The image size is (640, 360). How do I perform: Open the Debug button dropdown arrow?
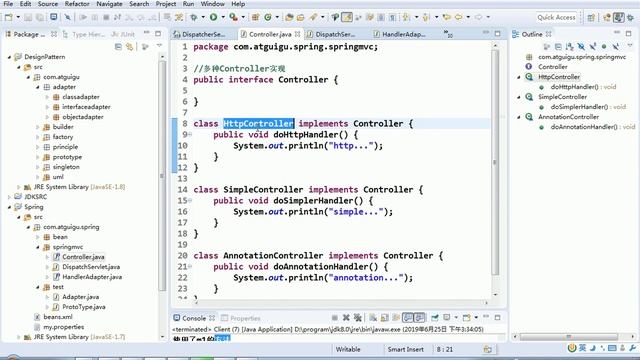(203, 17)
